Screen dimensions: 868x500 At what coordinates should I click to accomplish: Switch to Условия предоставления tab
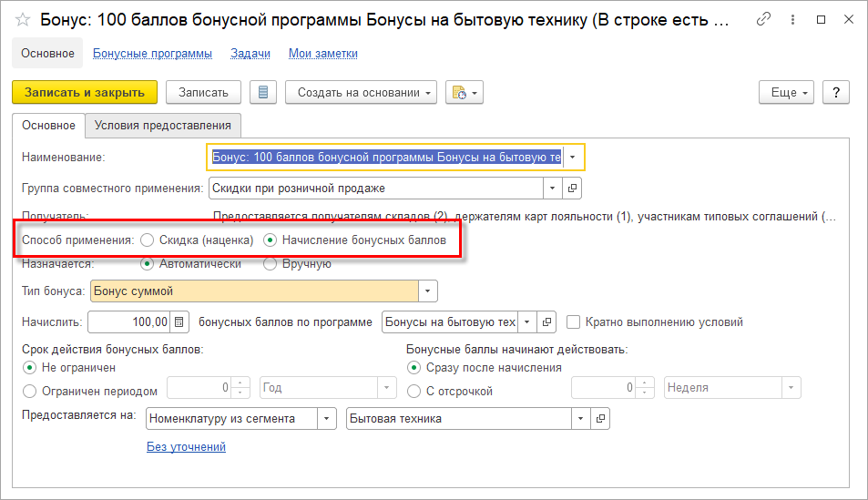coord(162,125)
